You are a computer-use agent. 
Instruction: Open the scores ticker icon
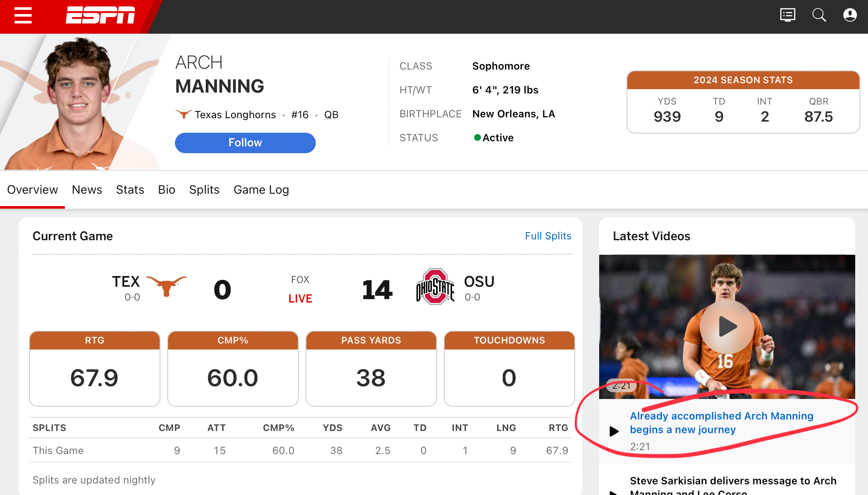787,15
